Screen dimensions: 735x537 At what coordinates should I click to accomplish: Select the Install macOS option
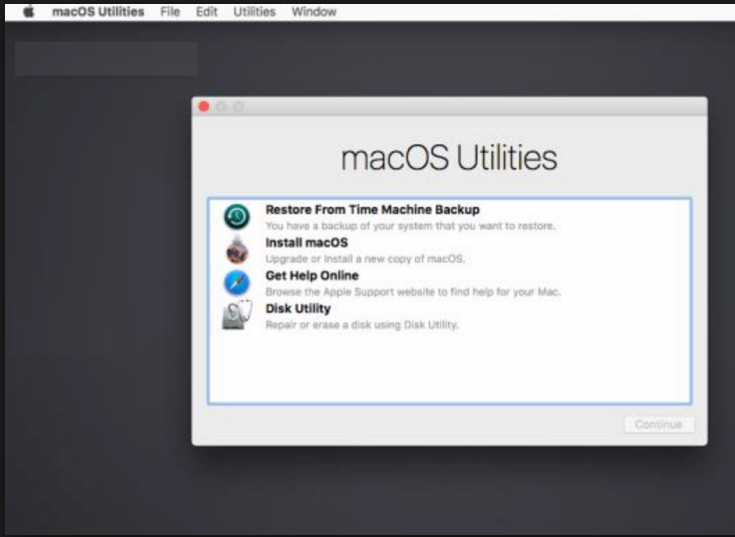[x=307, y=243]
